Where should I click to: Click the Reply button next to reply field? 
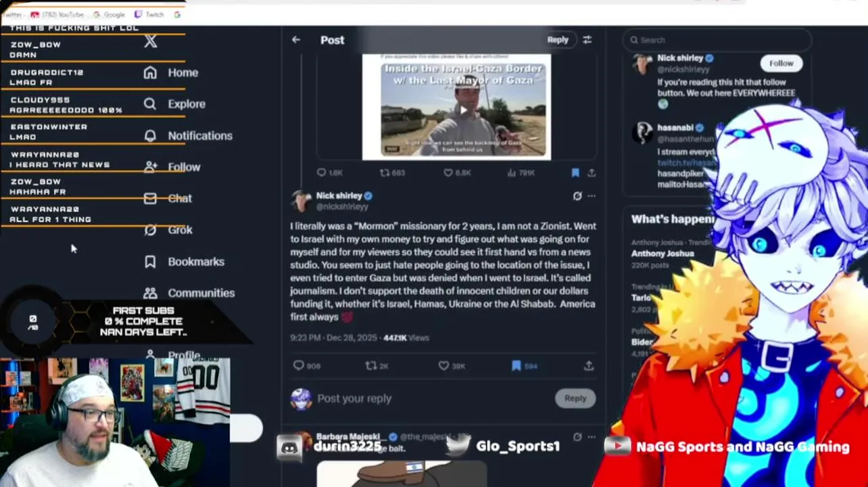[575, 398]
